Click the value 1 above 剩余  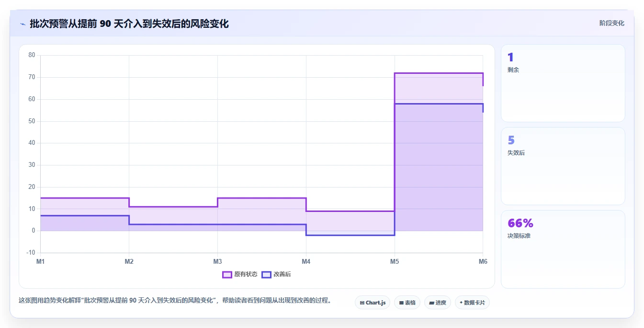click(x=510, y=57)
